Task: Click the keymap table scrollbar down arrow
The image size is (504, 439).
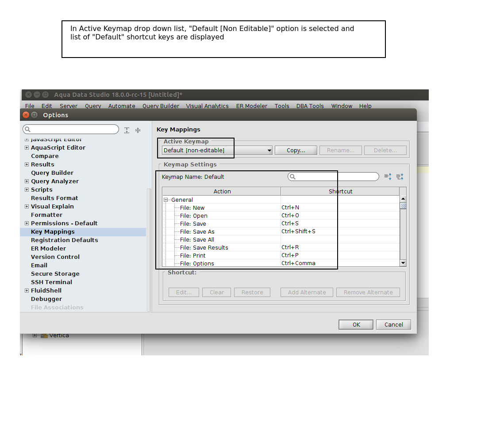Action: [x=403, y=263]
